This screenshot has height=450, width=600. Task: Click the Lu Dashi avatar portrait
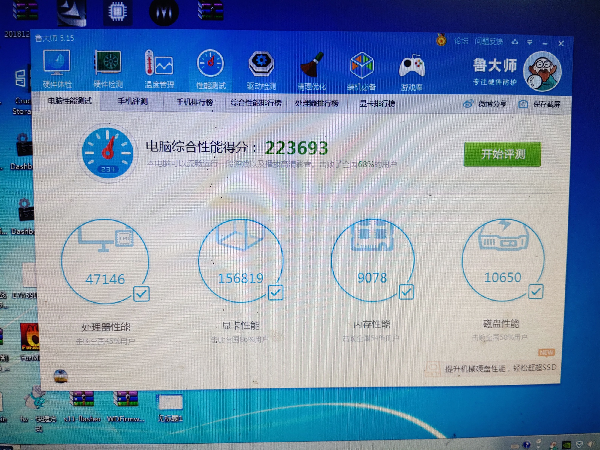click(542, 71)
